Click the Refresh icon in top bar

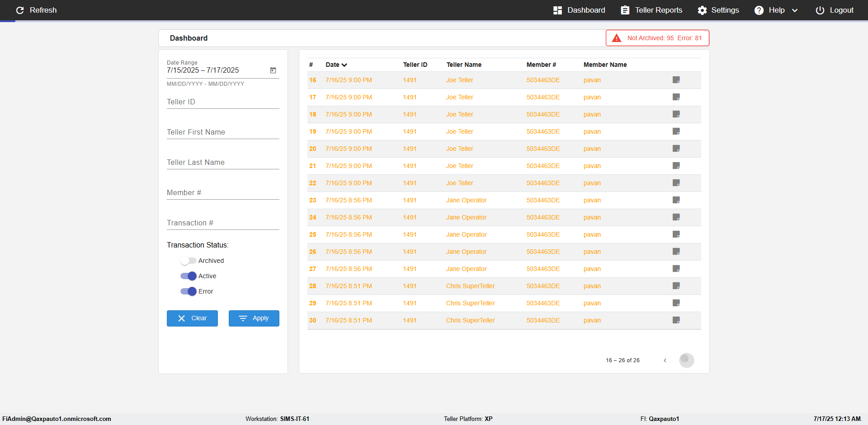coord(20,10)
